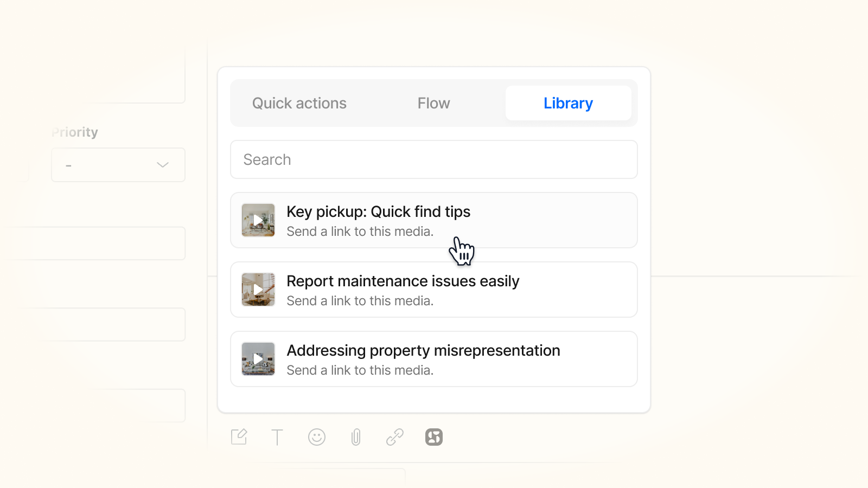The width and height of the screenshot is (868, 488).
Task: Expand the Priority dropdown chevron
Action: click(163, 165)
